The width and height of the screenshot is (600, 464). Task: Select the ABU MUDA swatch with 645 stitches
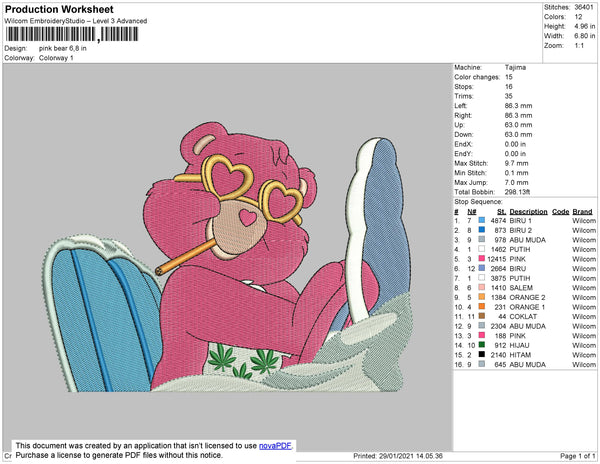click(481, 364)
